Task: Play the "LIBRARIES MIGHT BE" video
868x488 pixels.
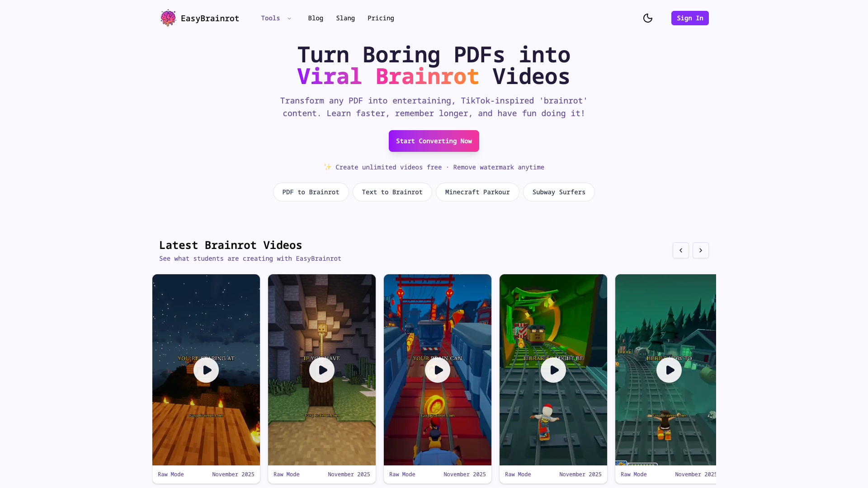Action: [x=553, y=370]
